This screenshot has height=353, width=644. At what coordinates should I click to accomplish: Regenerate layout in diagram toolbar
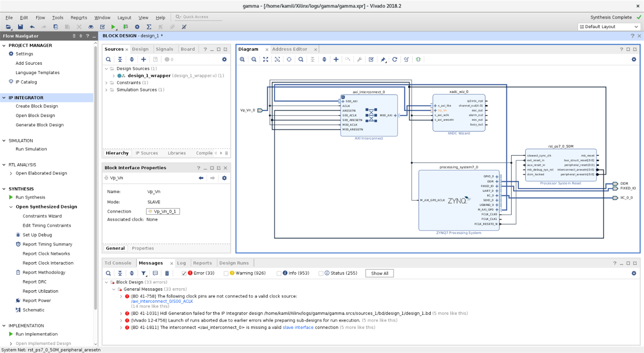click(x=395, y=60)
